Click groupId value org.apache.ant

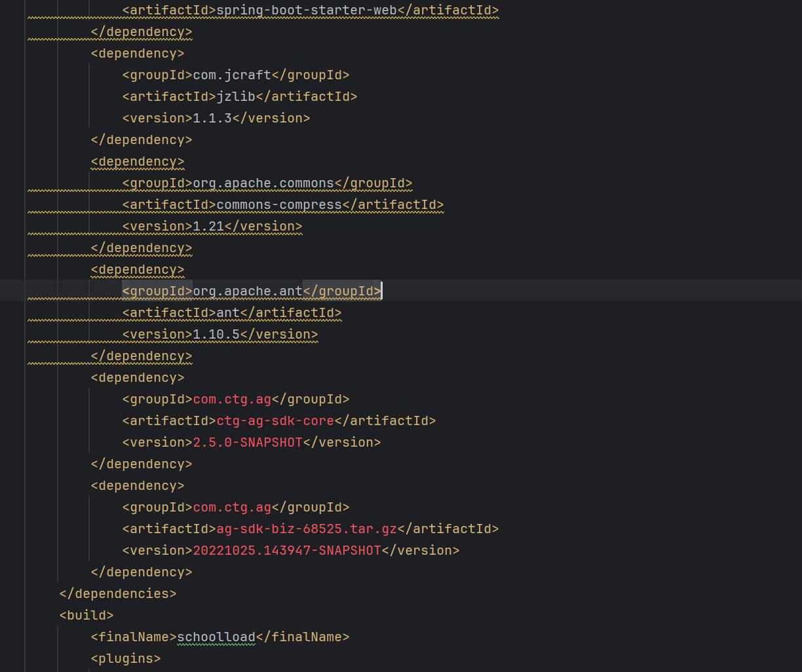(x=248, y=291)
